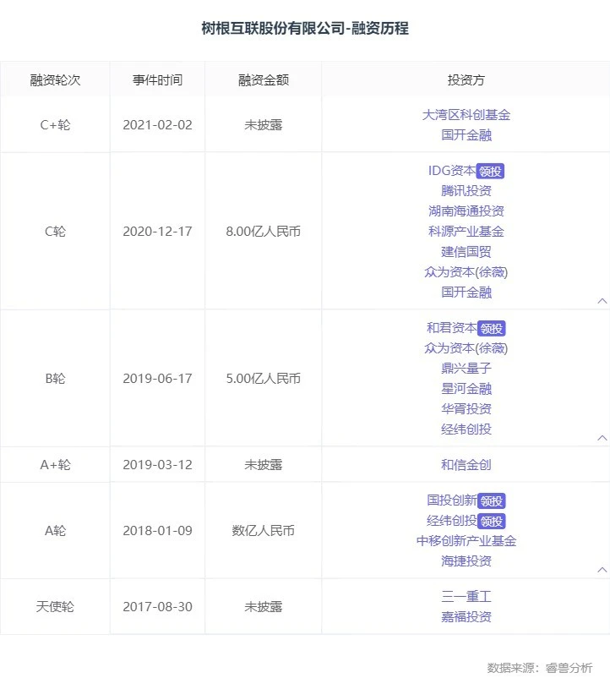
Task: Collapse the A轮 investor list chevron
Action: click(602, 570)
